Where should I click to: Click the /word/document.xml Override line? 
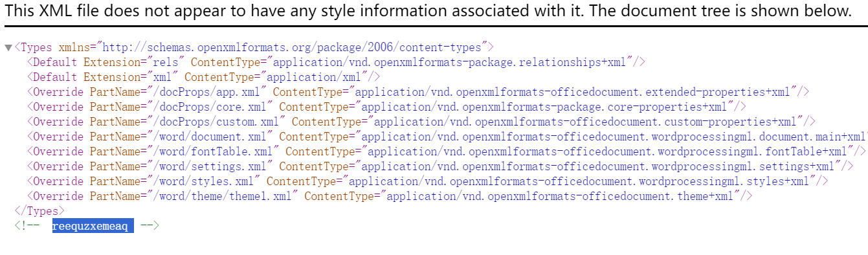447,137
